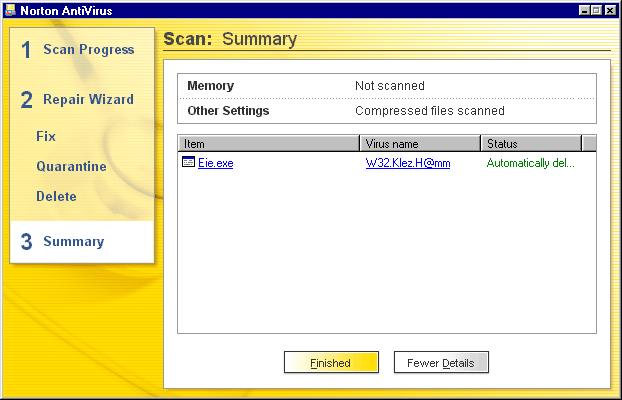Go to the Scan Progress step
Viewport: 622px width, 400px height.
coord(87,50)
